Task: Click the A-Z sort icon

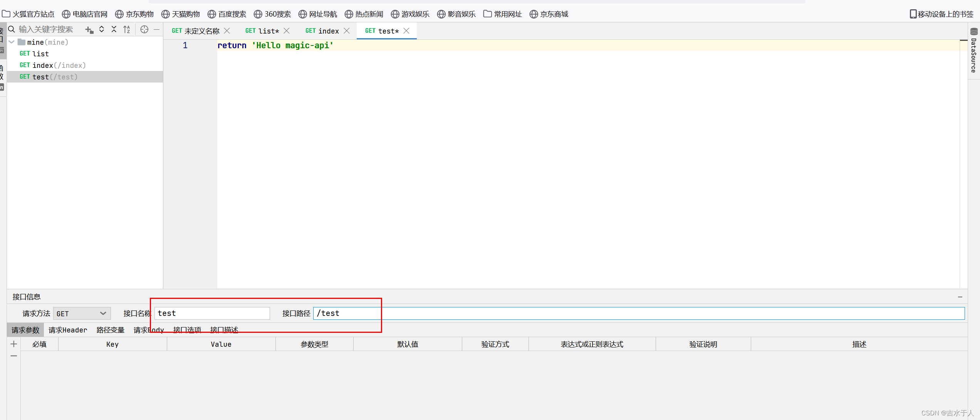Action: point(127,29)
